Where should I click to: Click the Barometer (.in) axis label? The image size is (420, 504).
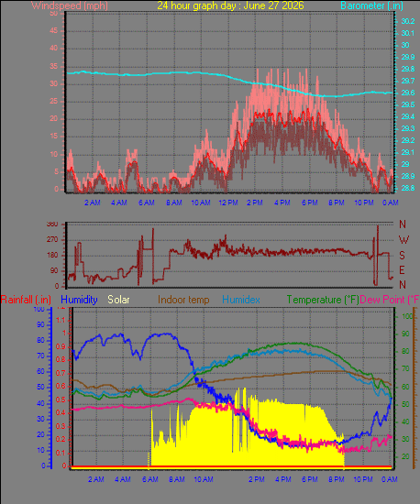371,5
